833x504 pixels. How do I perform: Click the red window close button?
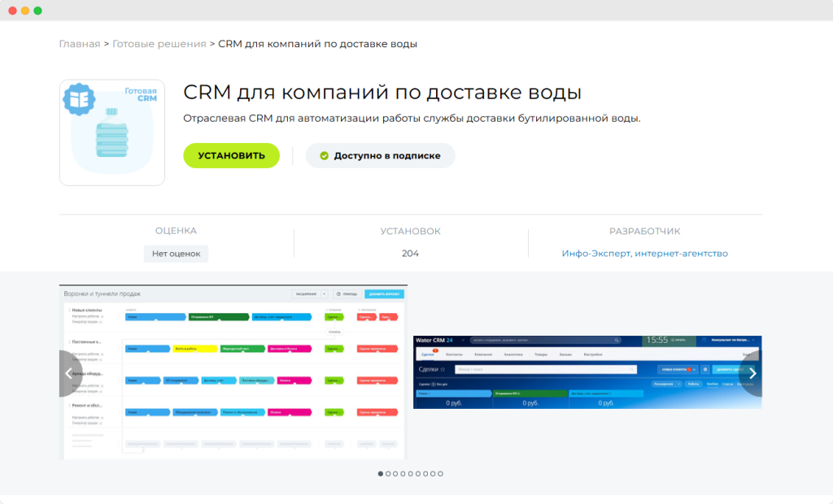[x=12, y=11]
